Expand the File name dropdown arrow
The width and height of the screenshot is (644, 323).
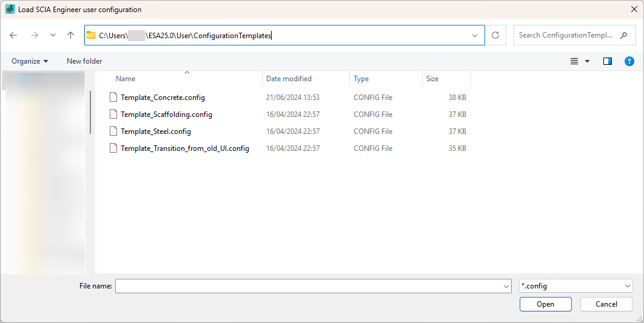pos(506,287)
